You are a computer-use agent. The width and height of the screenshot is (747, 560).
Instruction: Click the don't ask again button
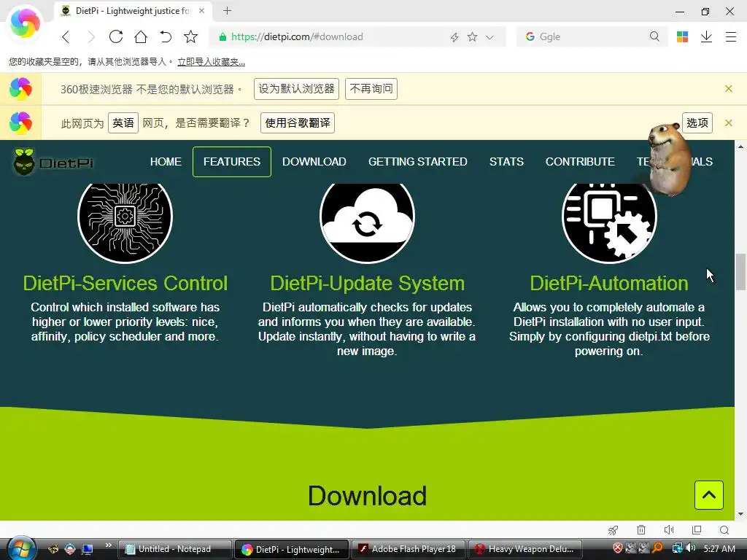click(x=371, y=89)
